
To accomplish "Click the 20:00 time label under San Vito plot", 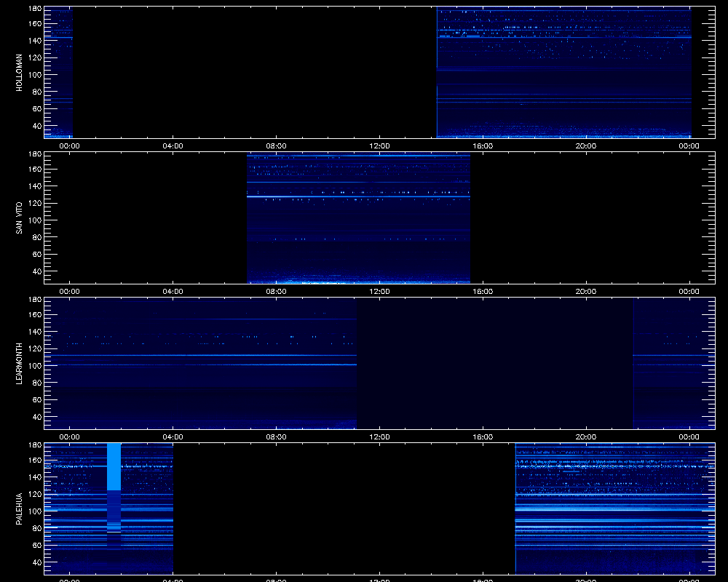I will (x=586, y=292).
